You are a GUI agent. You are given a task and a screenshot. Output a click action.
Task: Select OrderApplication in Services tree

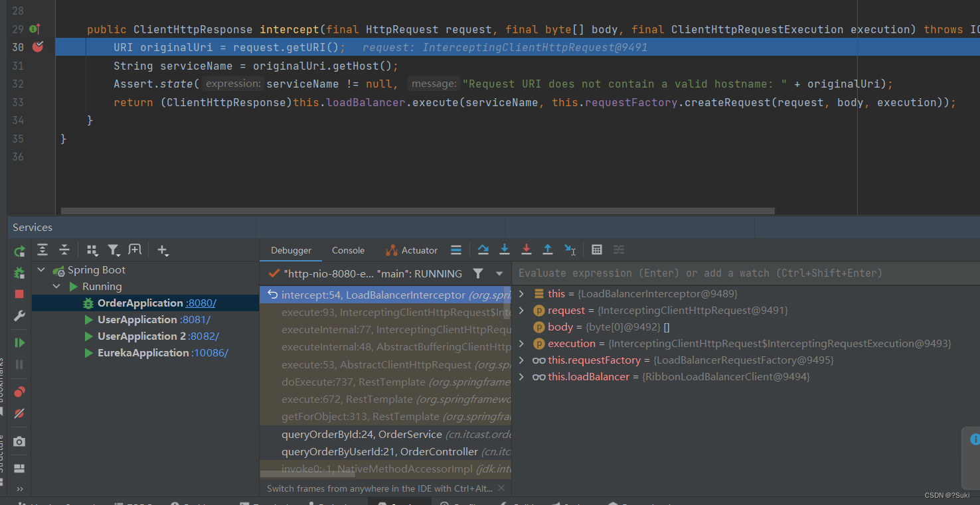point(139,303)
